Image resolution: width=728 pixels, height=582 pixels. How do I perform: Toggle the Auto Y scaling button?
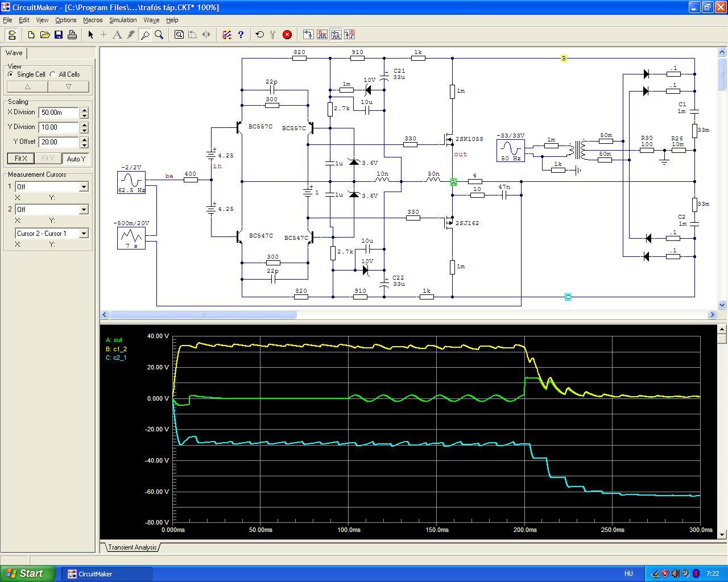76,159
